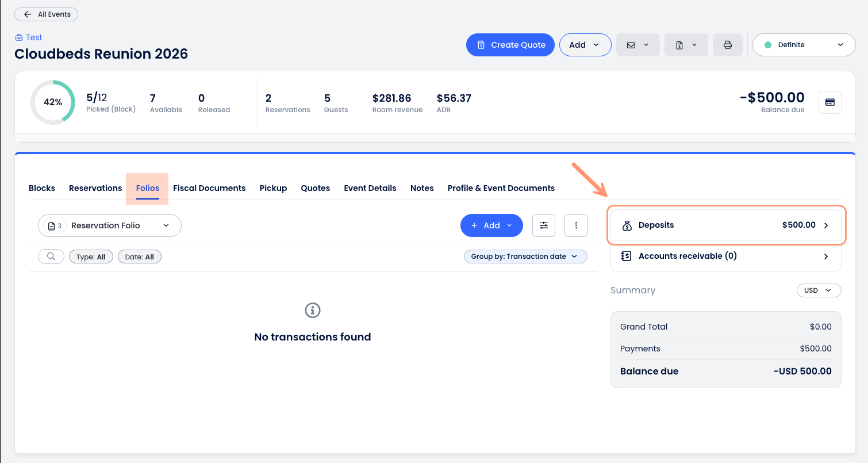Click the Balance due -USD 500.00 summary
The width and height of the screenshot is (868, 463).
[x=726, y=371]
